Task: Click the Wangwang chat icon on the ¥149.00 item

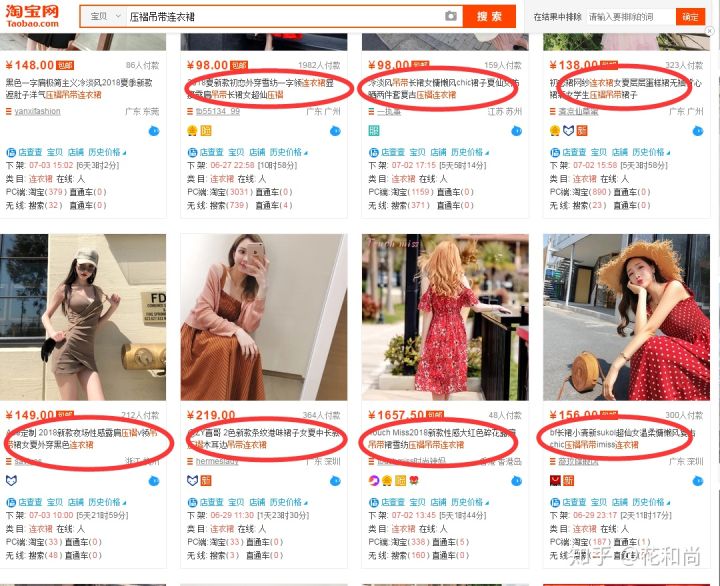Action: (154, 481)
